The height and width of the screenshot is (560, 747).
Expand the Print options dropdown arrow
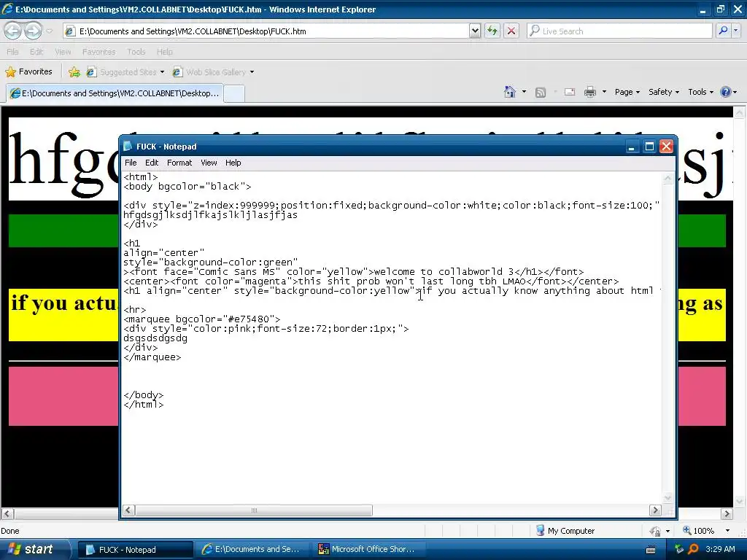(604, 92)
